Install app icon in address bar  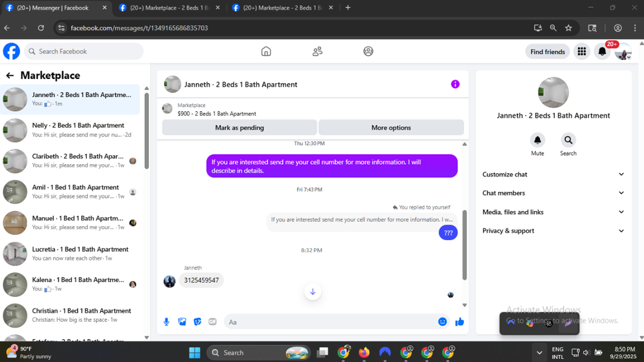(538, 28)
